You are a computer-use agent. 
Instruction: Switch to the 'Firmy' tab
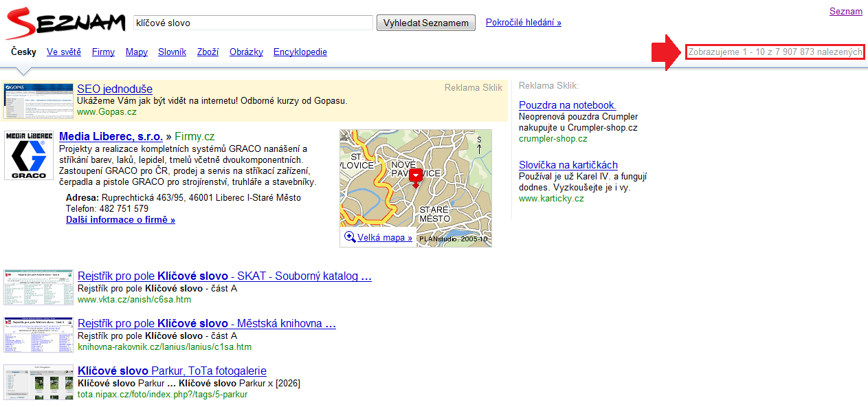click(103, 52)
